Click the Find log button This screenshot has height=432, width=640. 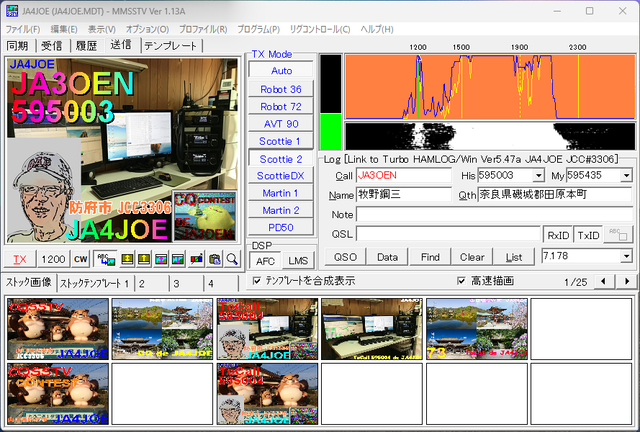430,257
